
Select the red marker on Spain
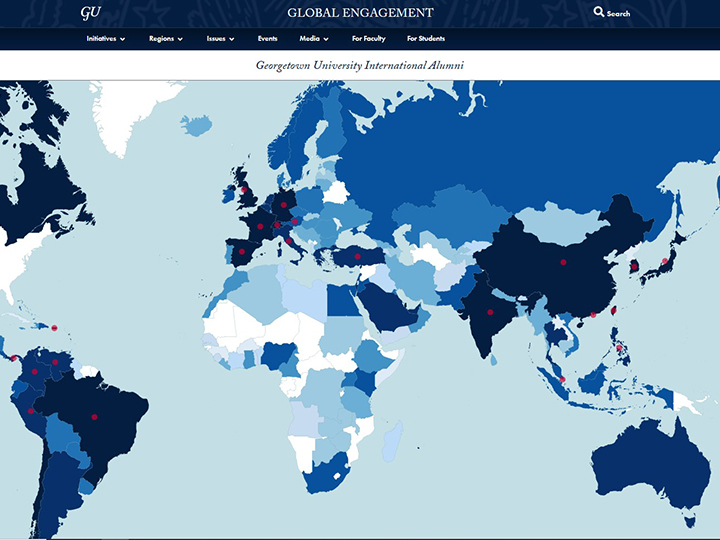tap(242, 252)
